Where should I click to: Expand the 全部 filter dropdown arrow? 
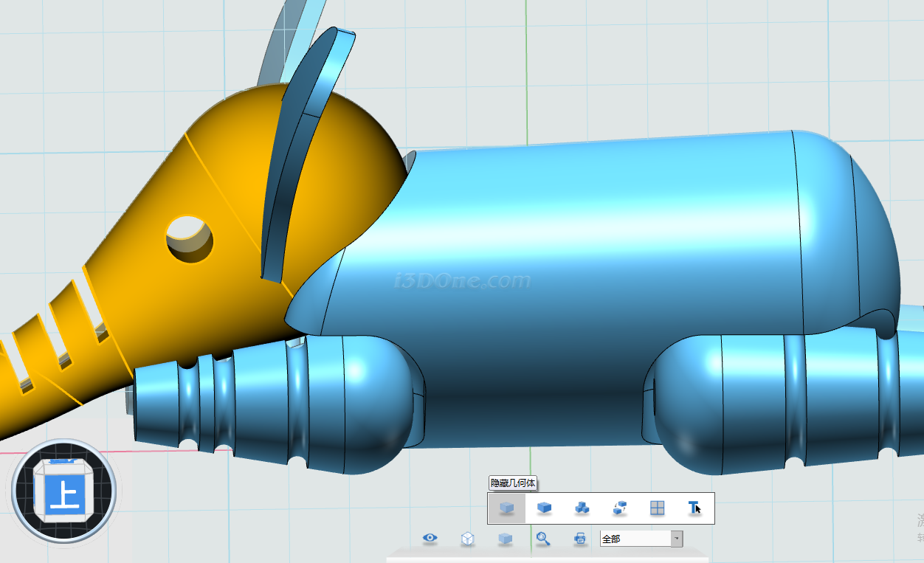[x=676, y=539]
